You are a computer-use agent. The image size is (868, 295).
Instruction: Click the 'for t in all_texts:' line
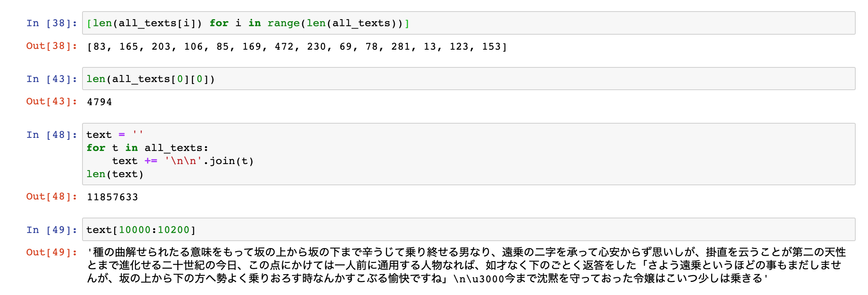[x=147, y=148]
